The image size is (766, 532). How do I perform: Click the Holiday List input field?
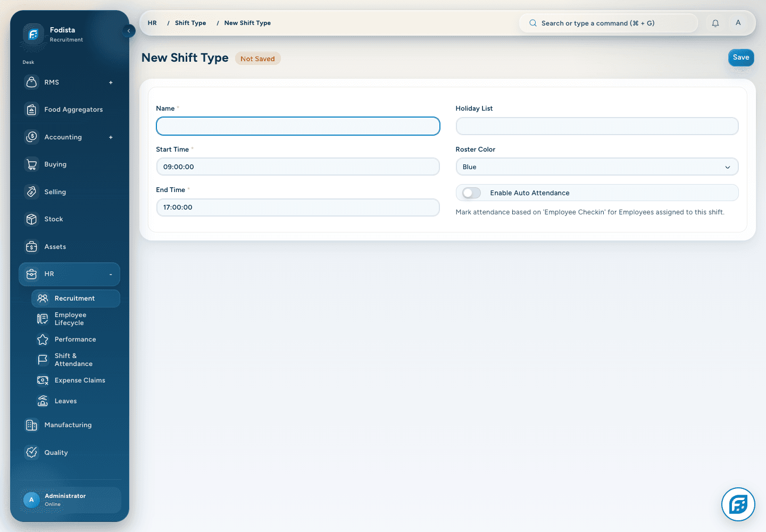point(597,126)
